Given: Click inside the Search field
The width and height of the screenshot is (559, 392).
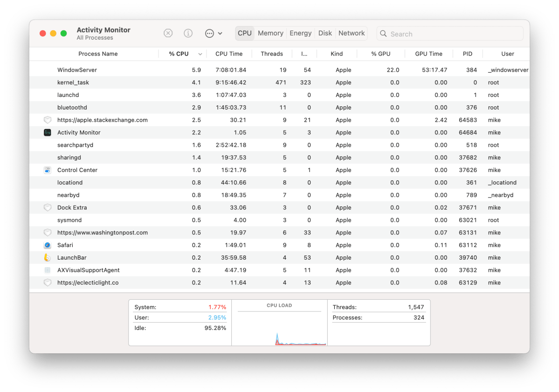Looking at the screenshot, I should coord(450,34).
